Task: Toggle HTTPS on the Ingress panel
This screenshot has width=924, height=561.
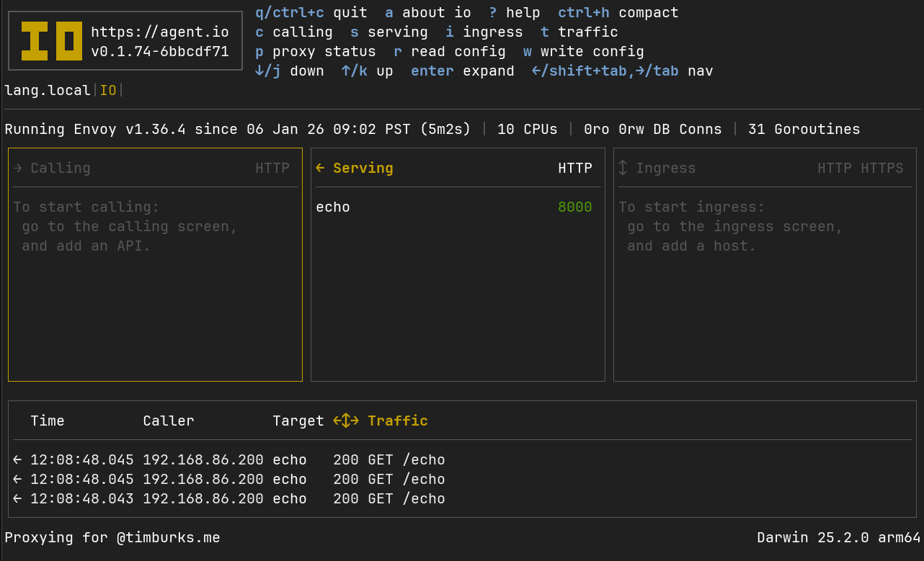Action: click(x=884, y=167)
